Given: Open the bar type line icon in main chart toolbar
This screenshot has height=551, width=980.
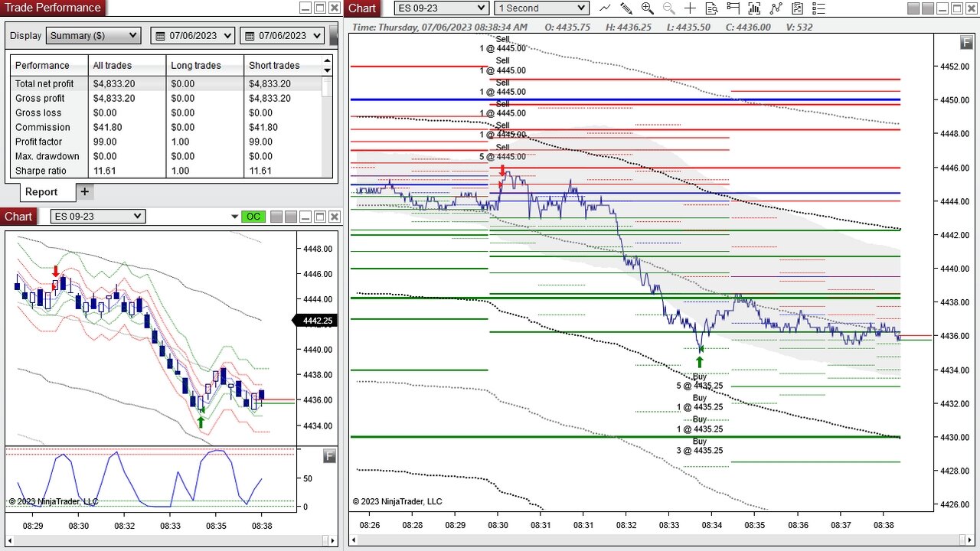Looking at the screenshot, I should [605, 8].
